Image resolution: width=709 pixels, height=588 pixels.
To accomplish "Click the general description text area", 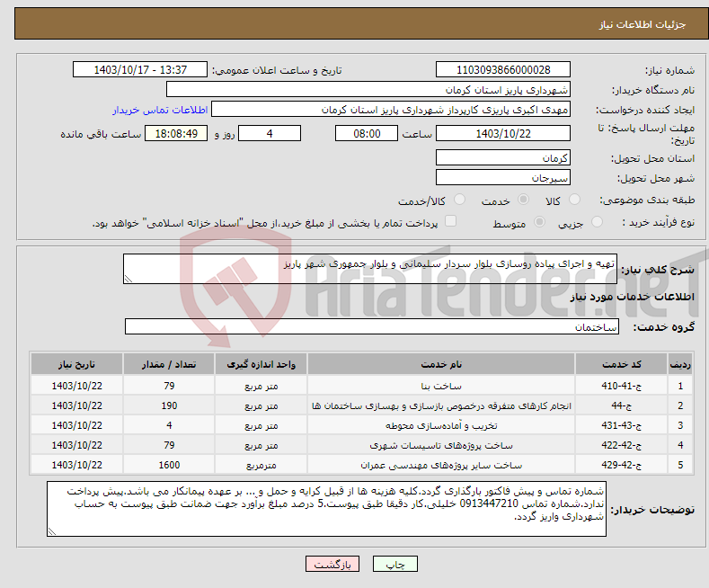I will (x=370, y=269).
